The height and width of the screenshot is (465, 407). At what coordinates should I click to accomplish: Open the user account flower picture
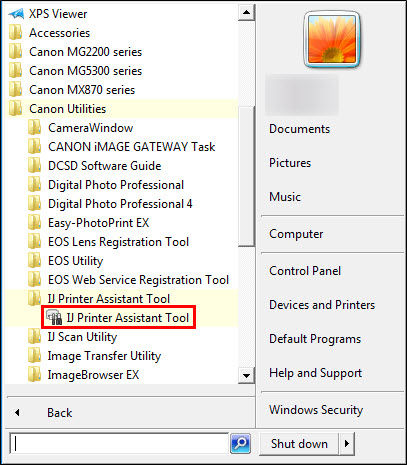tap(332, 40)
